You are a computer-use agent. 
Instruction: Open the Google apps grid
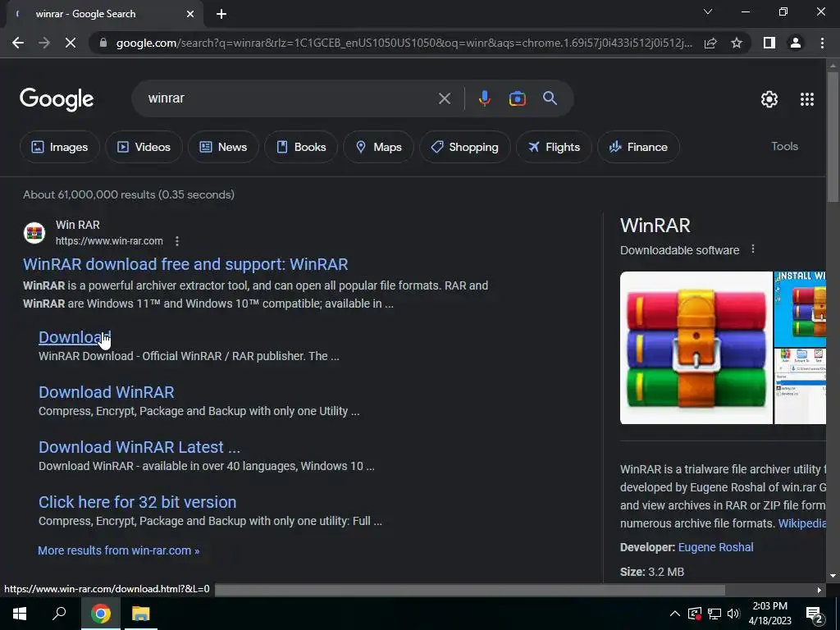pyautogui.click(x=807, y=99)
